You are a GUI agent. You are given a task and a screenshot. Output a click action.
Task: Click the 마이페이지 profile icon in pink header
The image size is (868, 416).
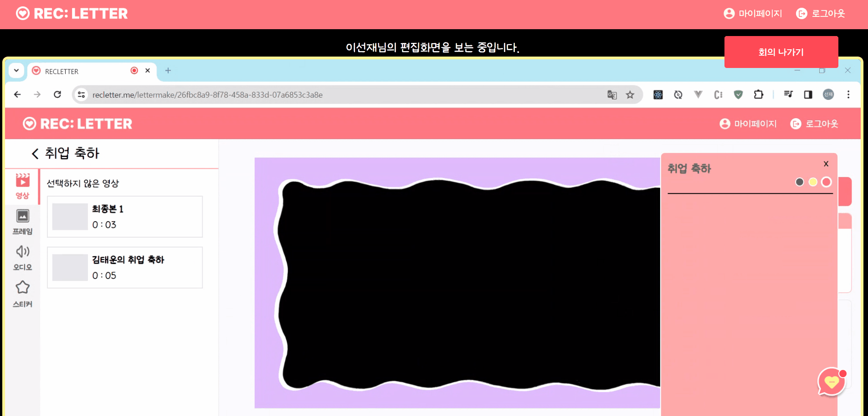click(x=724, y=123)
